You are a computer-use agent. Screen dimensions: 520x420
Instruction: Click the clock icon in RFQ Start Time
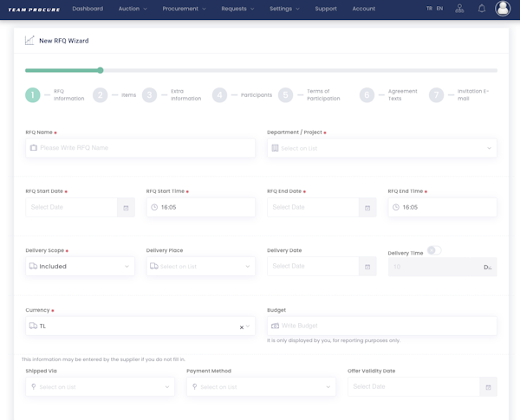pyautogui.click(x=154, y=207)
